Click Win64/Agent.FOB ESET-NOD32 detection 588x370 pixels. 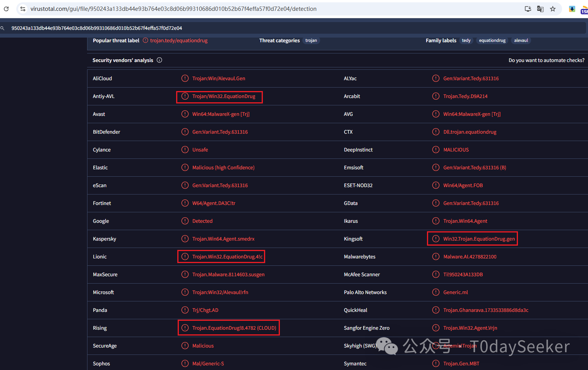click(x=463, y=185)
